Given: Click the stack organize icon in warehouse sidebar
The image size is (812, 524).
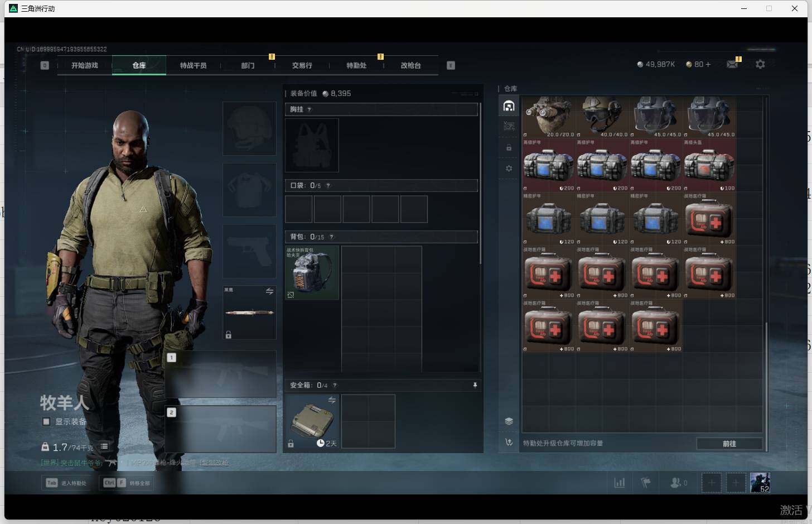Looking at the screenshot, I should point(509,421).
